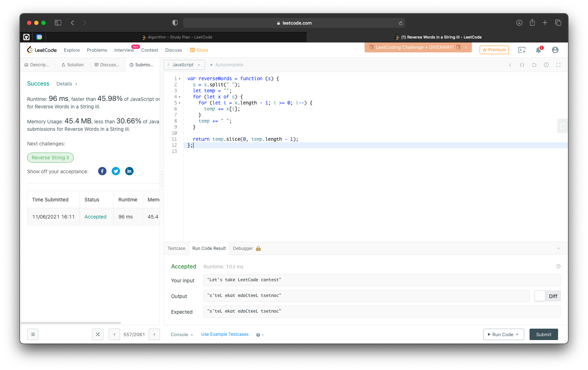Expand the Console panel

(182, 334)
